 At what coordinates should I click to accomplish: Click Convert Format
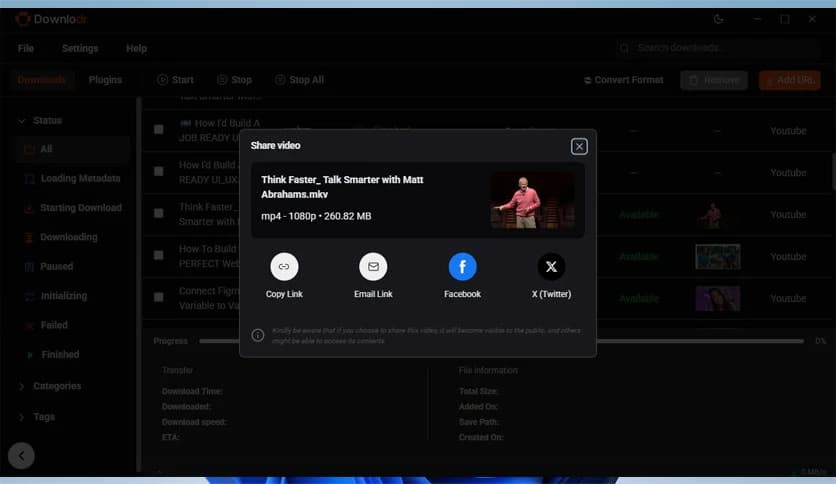(x=623, y=80)
